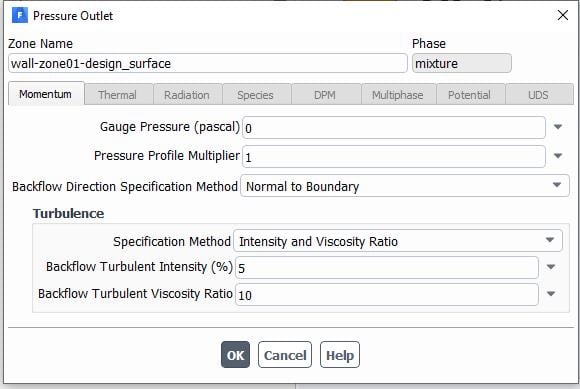Close the Pressure Outlet dialog
This screenshot has width=580, height=389.
563,16
